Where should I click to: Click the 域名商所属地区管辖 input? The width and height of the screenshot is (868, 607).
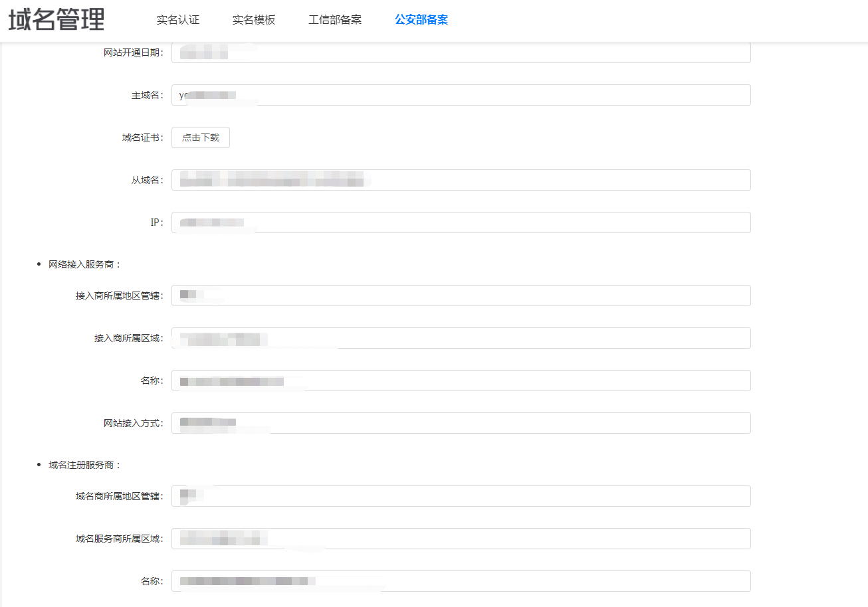click(x=461, y=496)
